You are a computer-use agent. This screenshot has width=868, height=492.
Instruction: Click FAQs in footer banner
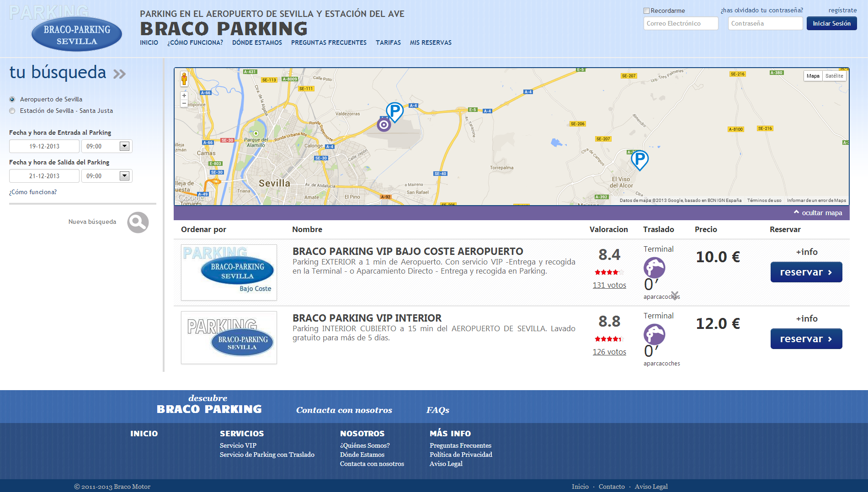click(438, 410)
